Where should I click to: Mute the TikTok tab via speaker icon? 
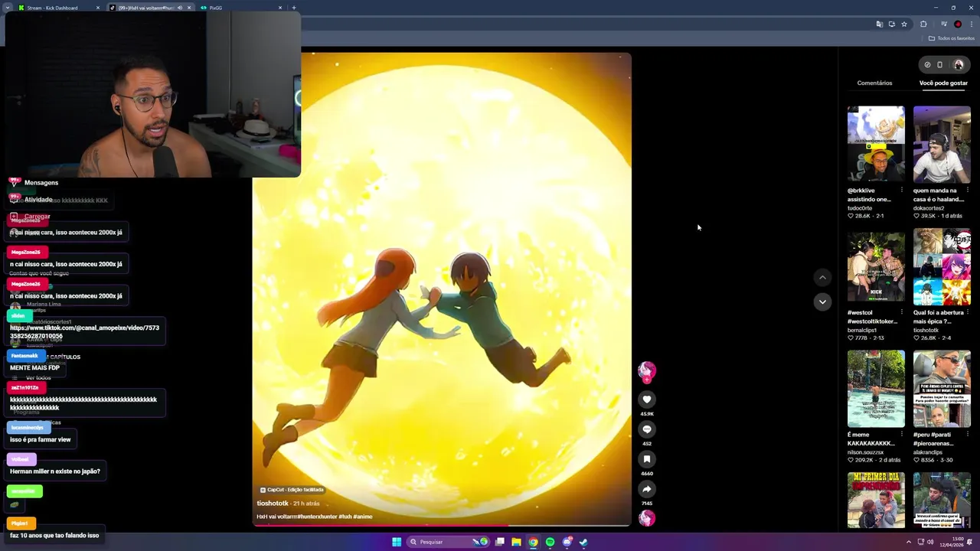(x=180, y=8)
